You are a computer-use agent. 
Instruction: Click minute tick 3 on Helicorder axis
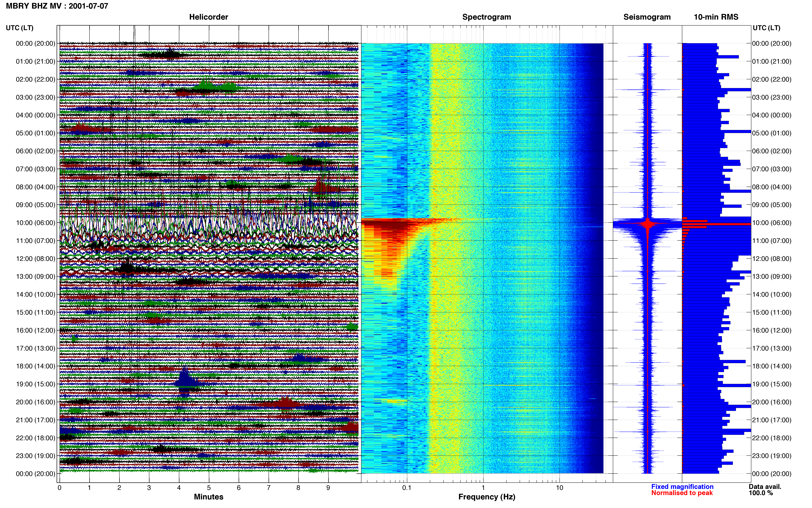click(149, 487)
